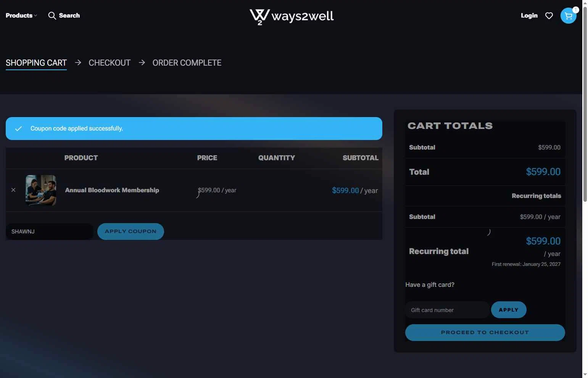Click the cart Total $599.00 amount
This screenshot has width=588, height=378.
543,172
